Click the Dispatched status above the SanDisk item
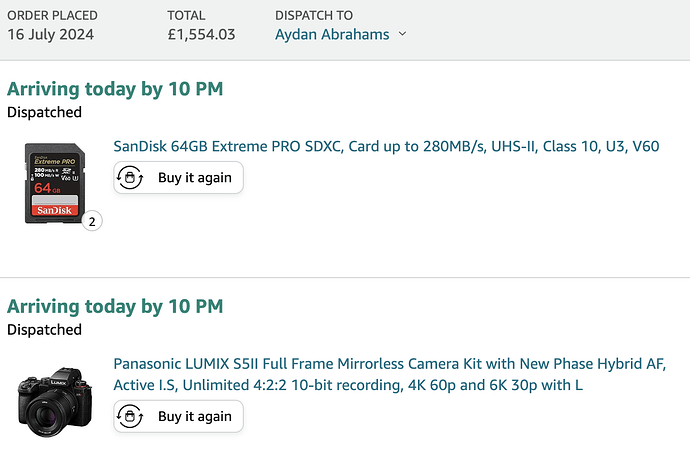 click(44, 112)
